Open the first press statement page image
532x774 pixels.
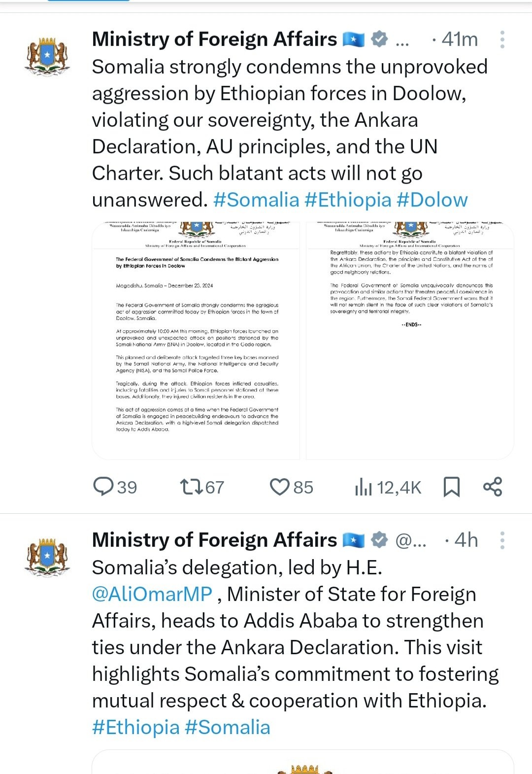tap(196, 341)
